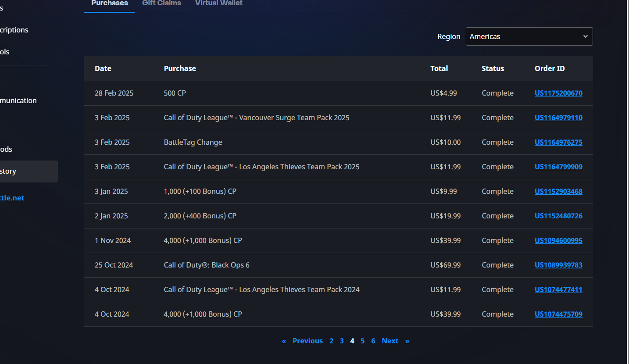Click the 1 Nov 2024 date cell
629x364 pixels.
[113, 240]
